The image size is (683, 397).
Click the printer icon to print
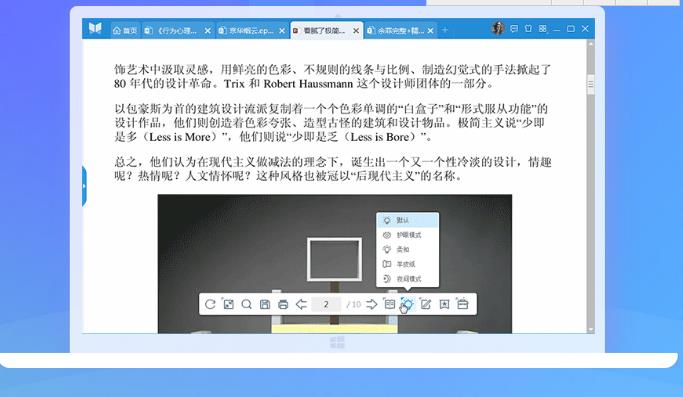point(283,304)
